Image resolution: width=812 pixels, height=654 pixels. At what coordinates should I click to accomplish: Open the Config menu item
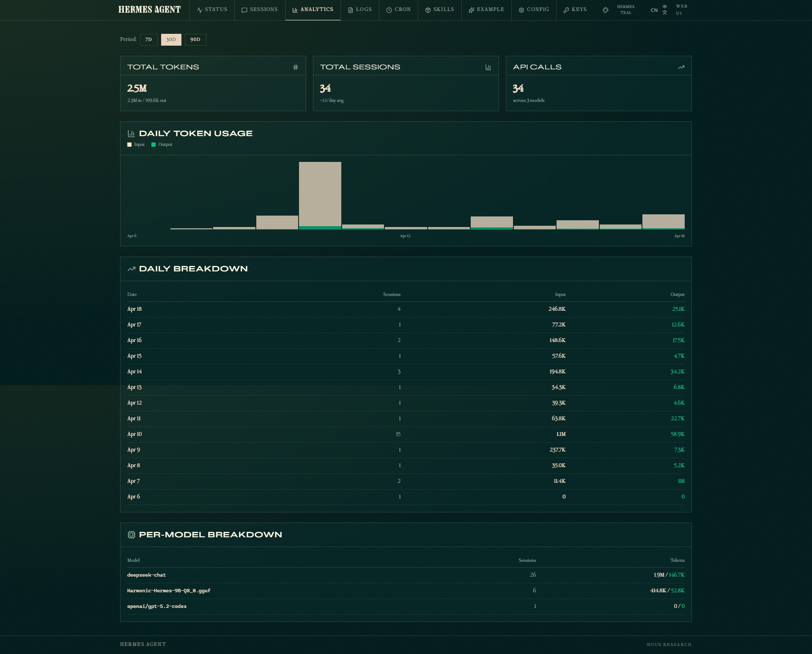point(534,10)
